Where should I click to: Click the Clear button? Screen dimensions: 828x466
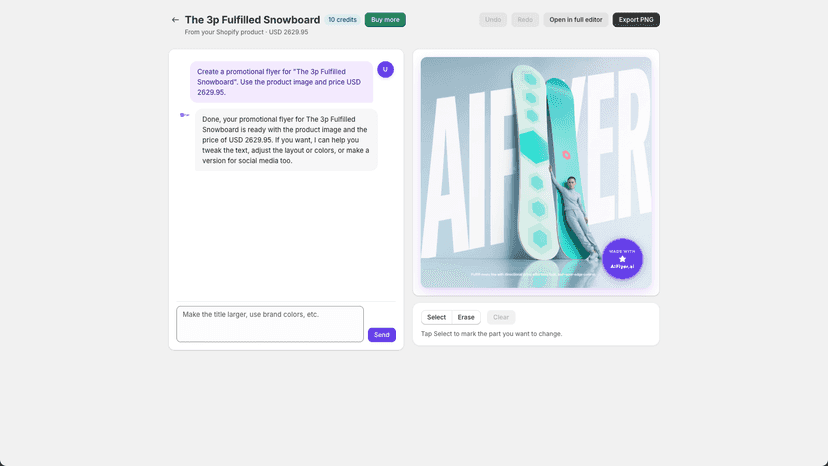coord(501,317)
